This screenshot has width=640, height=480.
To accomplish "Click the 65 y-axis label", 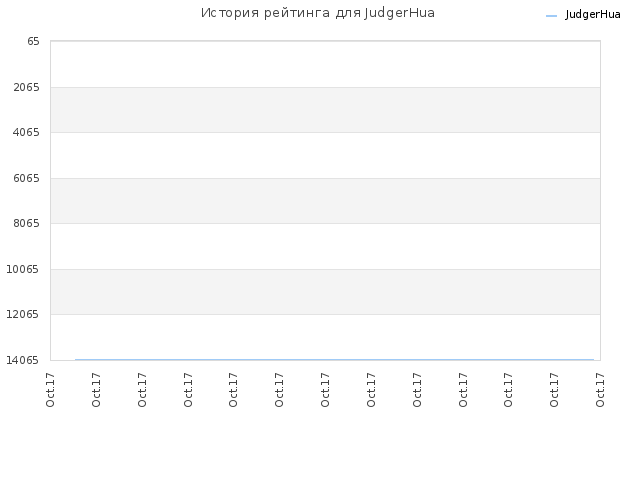I will click(33, 41).
